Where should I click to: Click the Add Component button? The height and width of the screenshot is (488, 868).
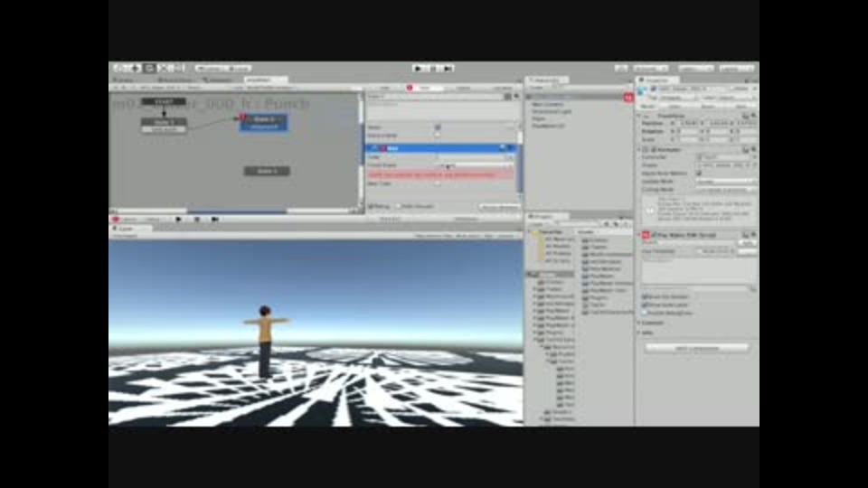pos(696,349)
